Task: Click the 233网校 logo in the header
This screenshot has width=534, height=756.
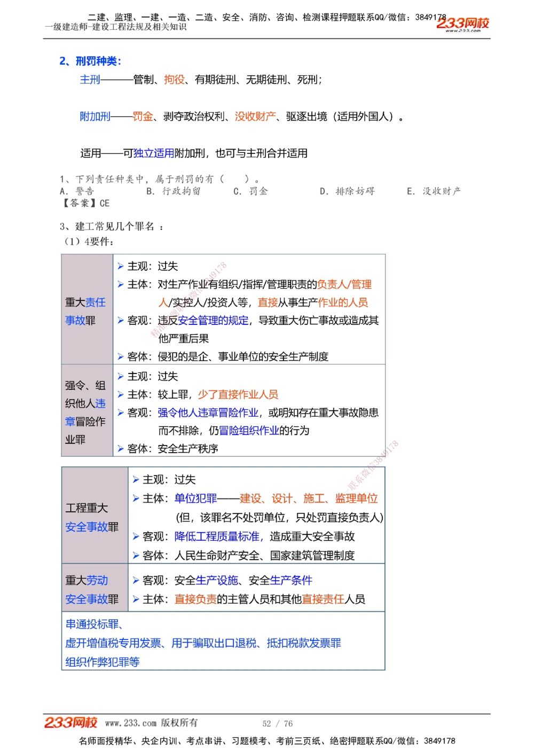Action: coord(462,24)
